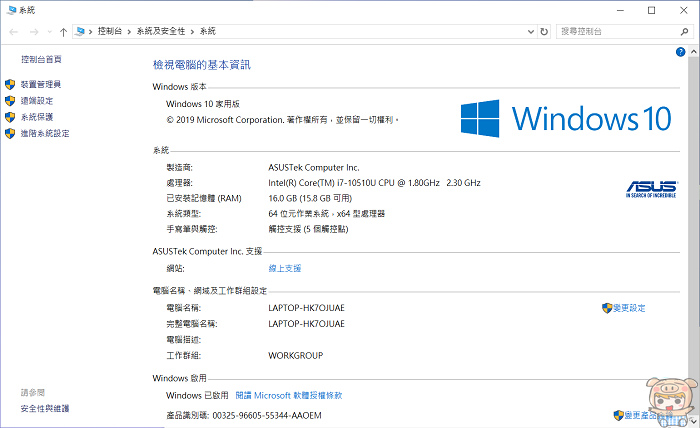This screenshot has width=700, height=428.
Task: Open 線上支援 website link
Action: (x=285, y=268)
